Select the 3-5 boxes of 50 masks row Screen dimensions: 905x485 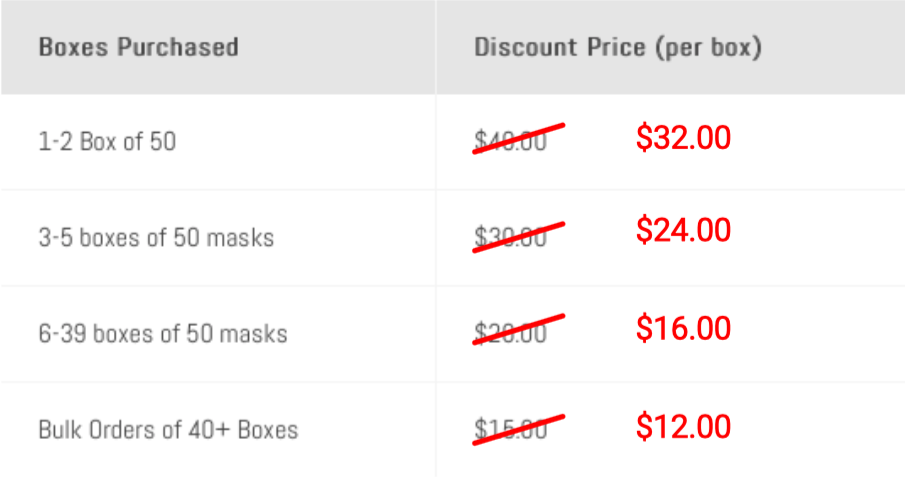pyautogui.click(x=452, y=237)
